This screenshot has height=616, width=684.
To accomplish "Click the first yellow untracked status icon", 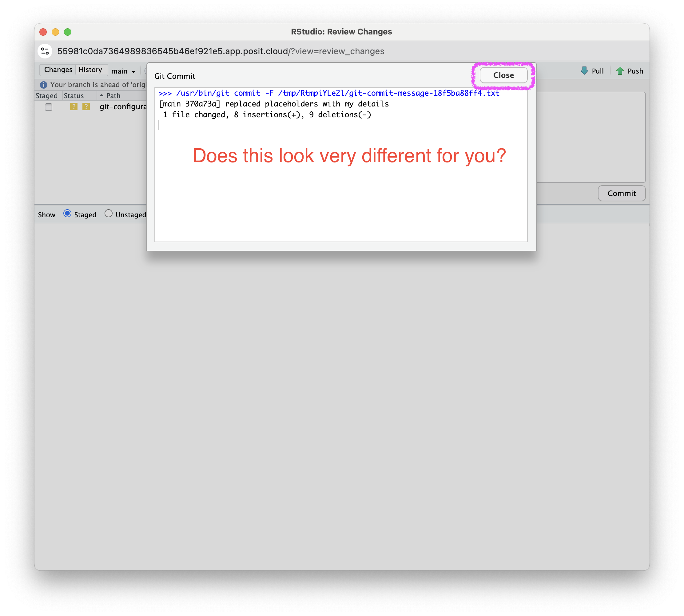I will [74, 106].
